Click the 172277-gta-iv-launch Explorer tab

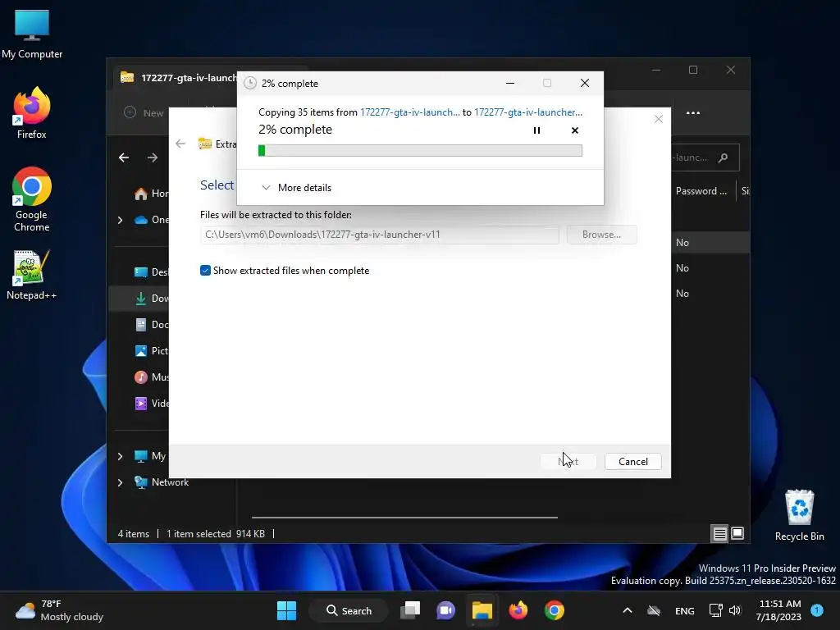click(x=178, y=78)
